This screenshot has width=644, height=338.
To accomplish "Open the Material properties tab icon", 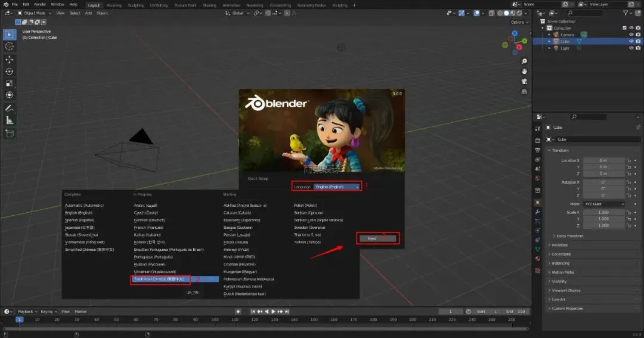I will [x=538, y=259].
